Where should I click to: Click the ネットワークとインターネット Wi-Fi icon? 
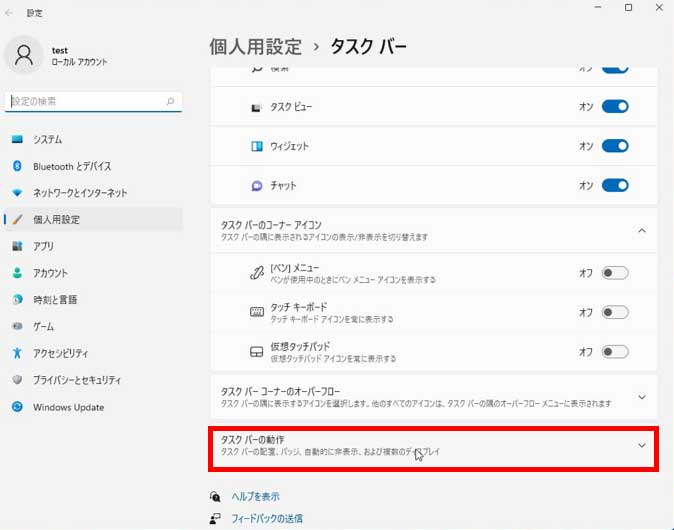tap(17, 193)
